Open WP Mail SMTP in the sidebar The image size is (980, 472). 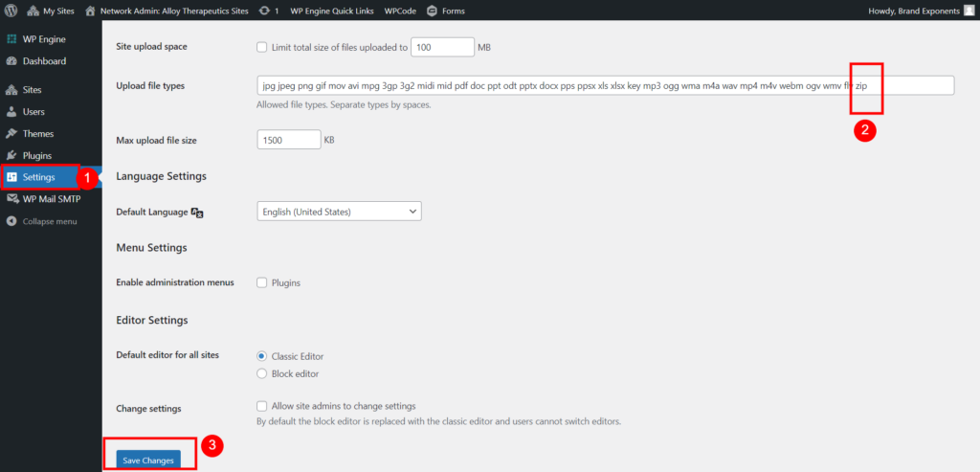click(x=51, y=199)
